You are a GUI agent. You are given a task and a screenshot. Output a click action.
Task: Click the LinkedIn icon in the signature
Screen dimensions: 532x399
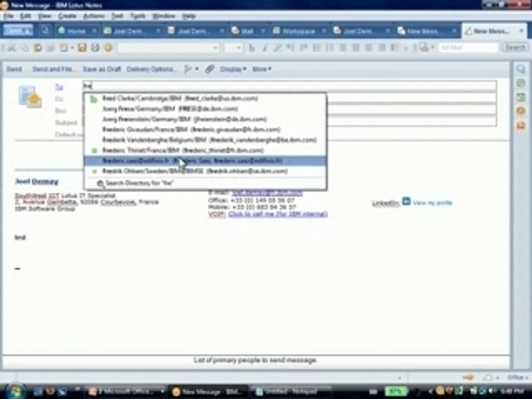pos(406,201)
